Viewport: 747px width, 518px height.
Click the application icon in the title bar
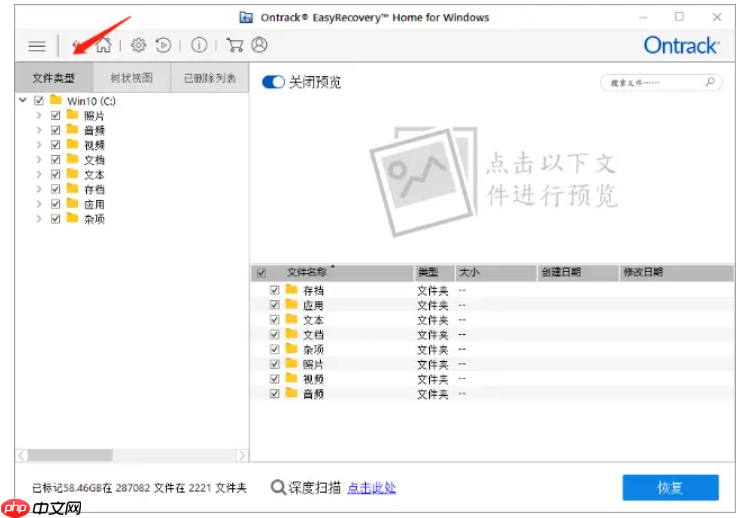coord(246,17)
